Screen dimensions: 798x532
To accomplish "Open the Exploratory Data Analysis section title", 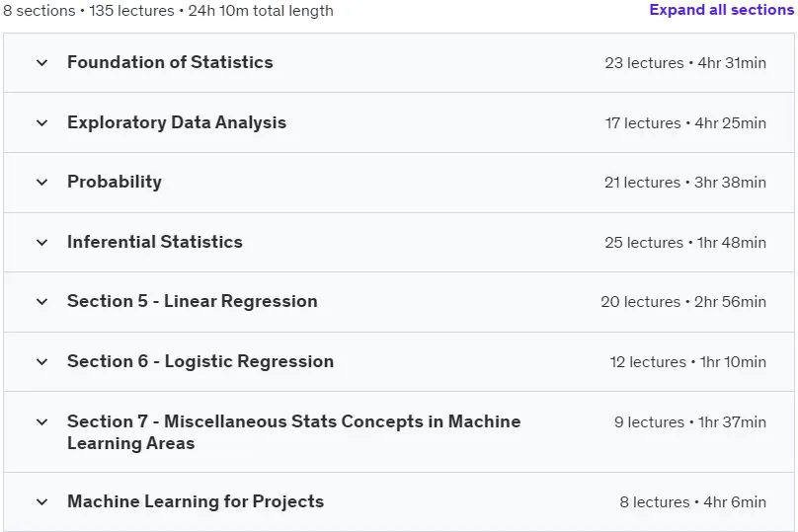I will click(177, 122).
